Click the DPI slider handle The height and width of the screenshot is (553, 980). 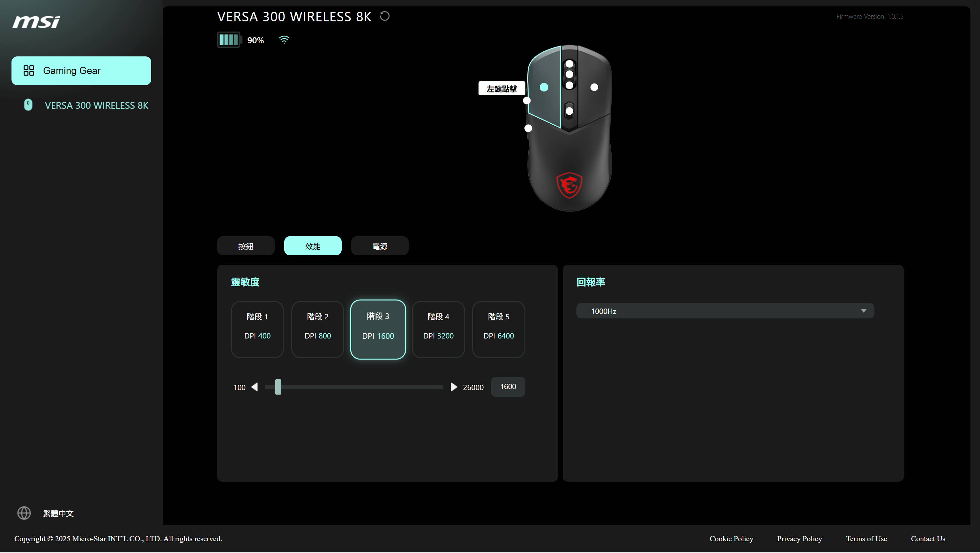pyautogui.click(x=278, y=387)
